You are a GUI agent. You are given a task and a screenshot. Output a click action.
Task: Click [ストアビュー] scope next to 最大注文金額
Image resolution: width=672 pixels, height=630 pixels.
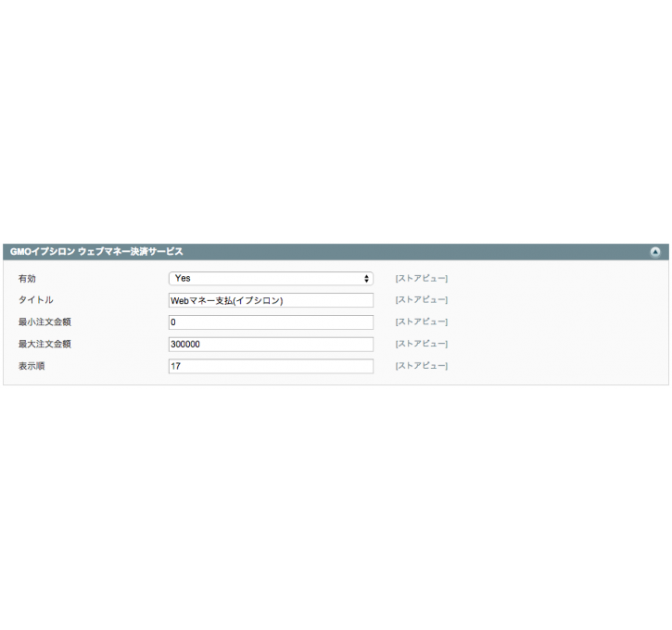(422, 344)
